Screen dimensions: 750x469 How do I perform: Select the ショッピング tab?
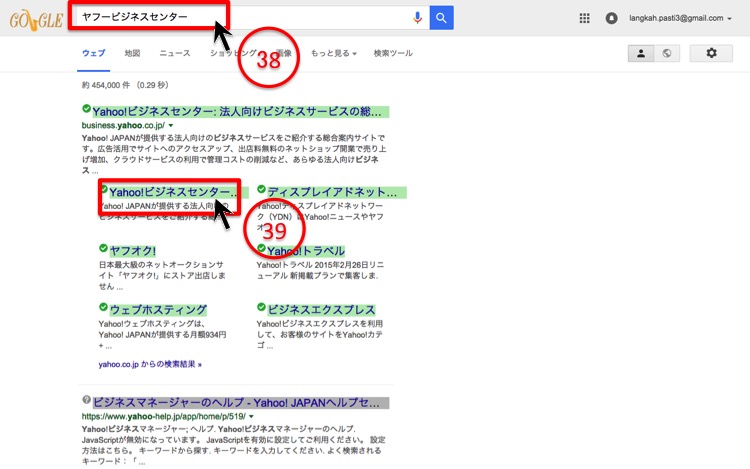[x=233, y=53]
